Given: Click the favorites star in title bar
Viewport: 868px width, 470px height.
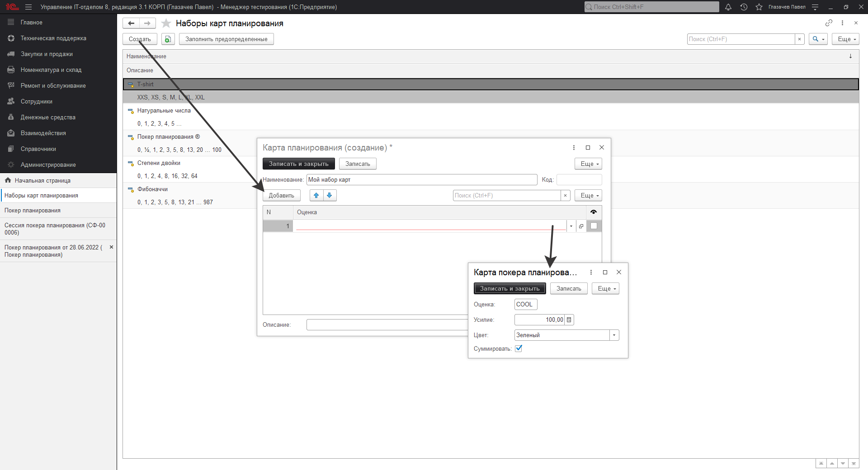Looking at the screenshot, I should 759,7.
